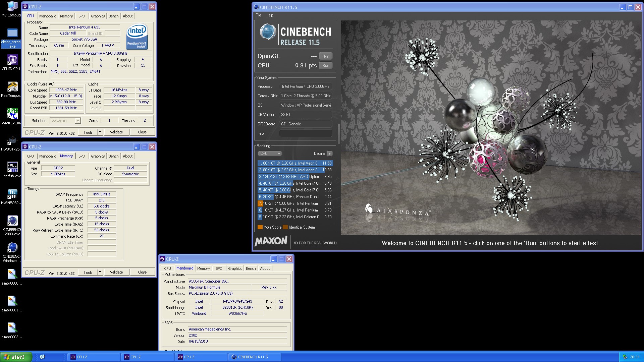The height and width of the screenshot is (362, 644).
Task: Open My Computer desktop icon
Action: 12,9
